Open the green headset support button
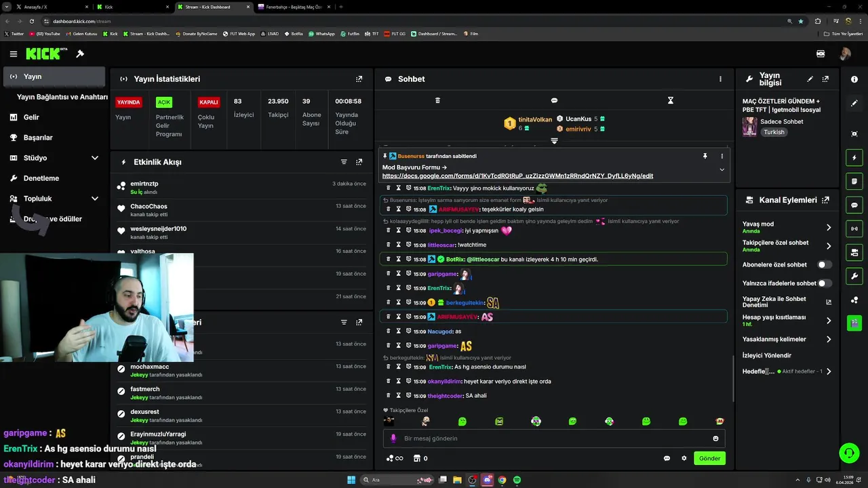This screenshot has width=868, height=488. [848, 452]
